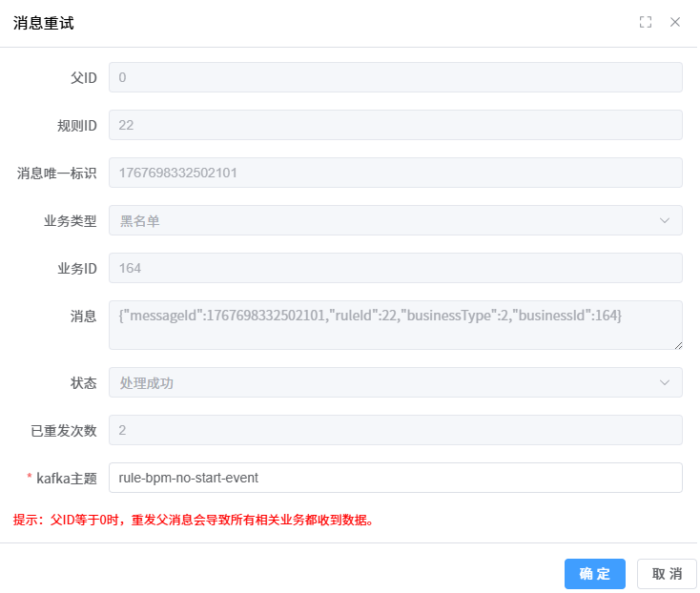The width and height of the screenshot is (700, 593).
Task: Click the red 提示 warning text
Action: click(x=194, y=520)
